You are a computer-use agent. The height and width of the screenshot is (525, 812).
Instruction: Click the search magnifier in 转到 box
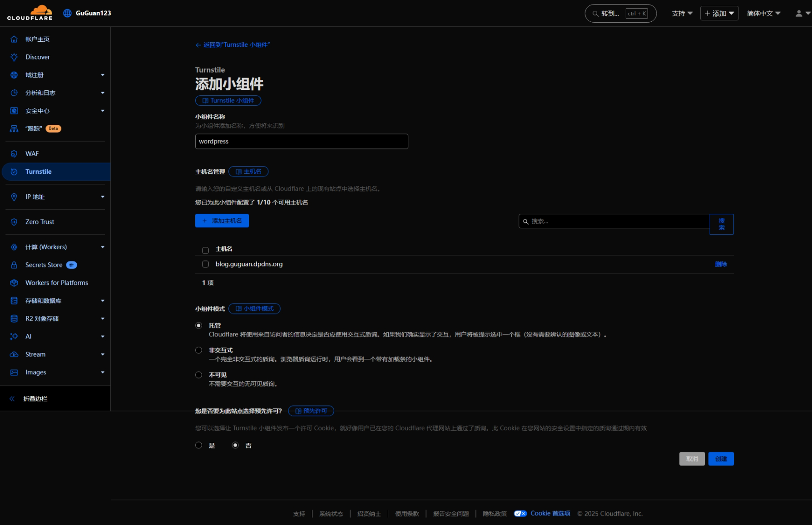595,14
